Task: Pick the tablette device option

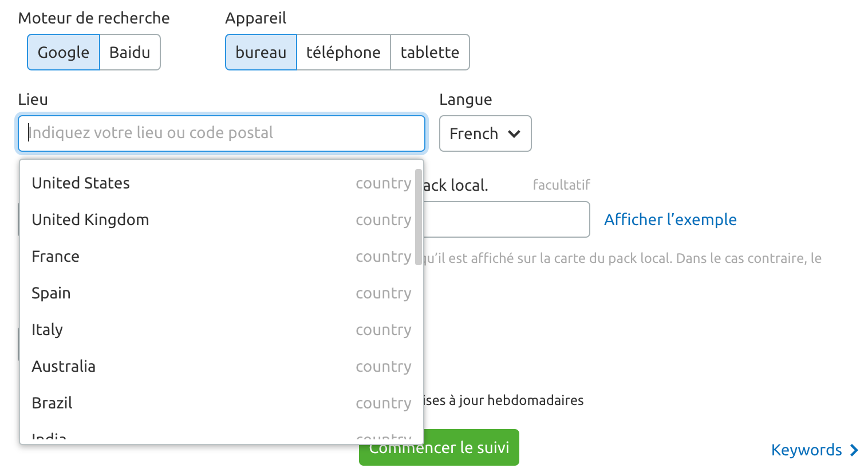Action: pos(430,52)
